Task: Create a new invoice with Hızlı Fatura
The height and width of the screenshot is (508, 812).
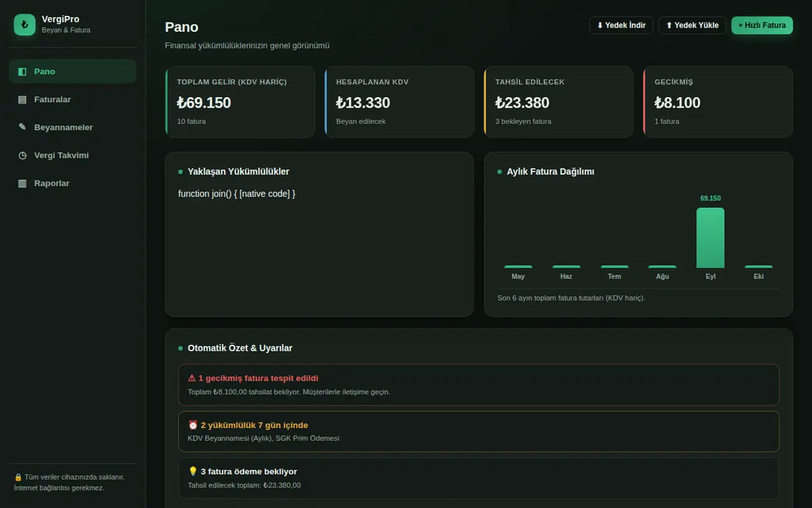Action: (762, 25)
